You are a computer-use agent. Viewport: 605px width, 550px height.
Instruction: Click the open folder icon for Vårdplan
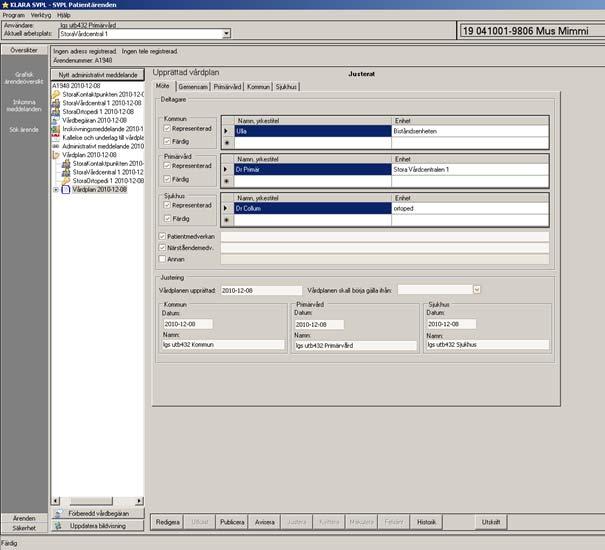pyautogui.click(x=56, y=155)
